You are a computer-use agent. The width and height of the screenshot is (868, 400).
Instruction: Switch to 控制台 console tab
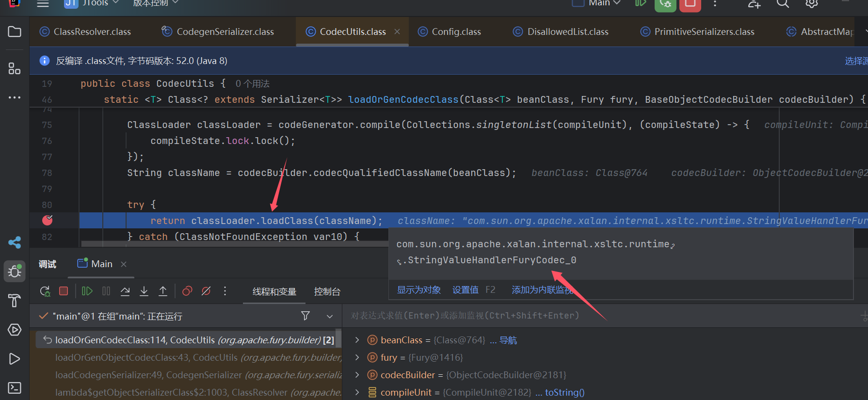coord(327,291)
